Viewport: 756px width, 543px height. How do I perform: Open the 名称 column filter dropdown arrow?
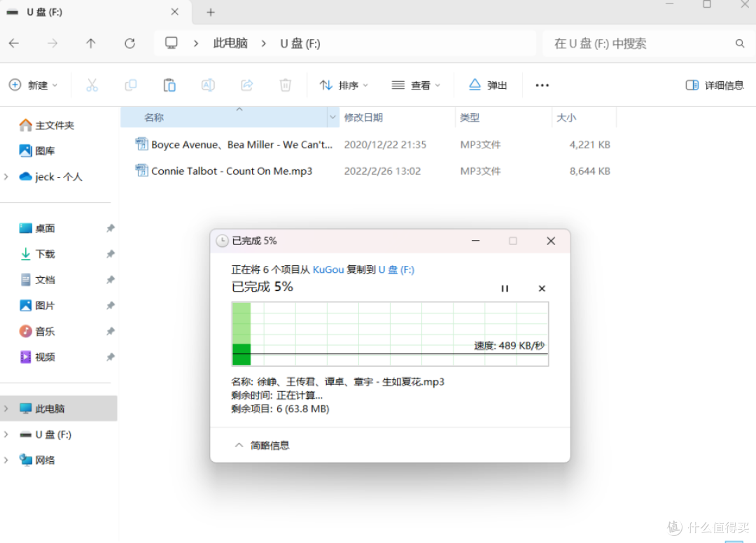pyautogui.click(x=332, y=118)
